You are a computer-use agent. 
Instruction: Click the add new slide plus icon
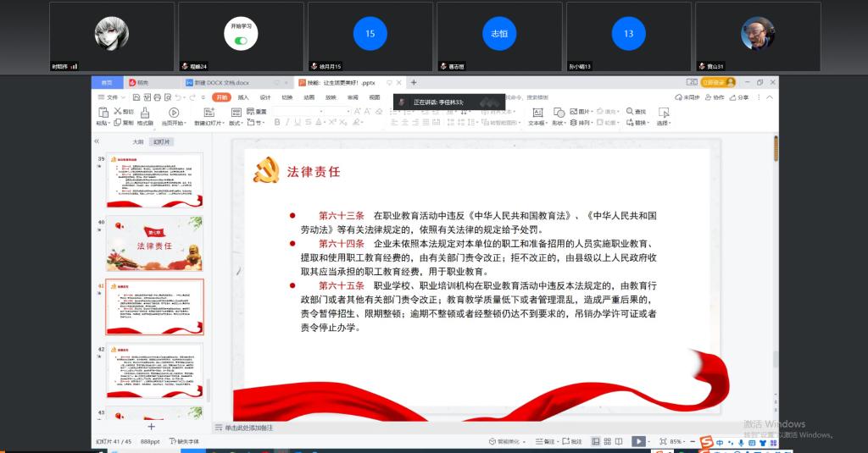tap(152, 427)
